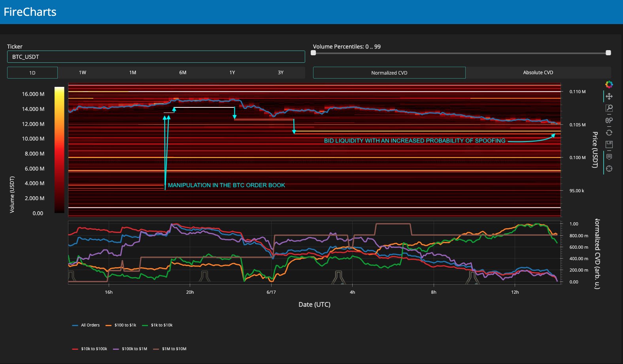
Task: Toggle the Hover tooltip tool
Action: pyautogui.click(x=609, y=157)
